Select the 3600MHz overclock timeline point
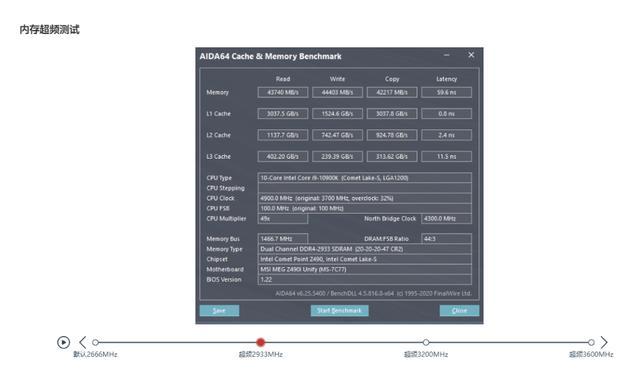This screenshot has height=373, width=640. click(591, 342)
